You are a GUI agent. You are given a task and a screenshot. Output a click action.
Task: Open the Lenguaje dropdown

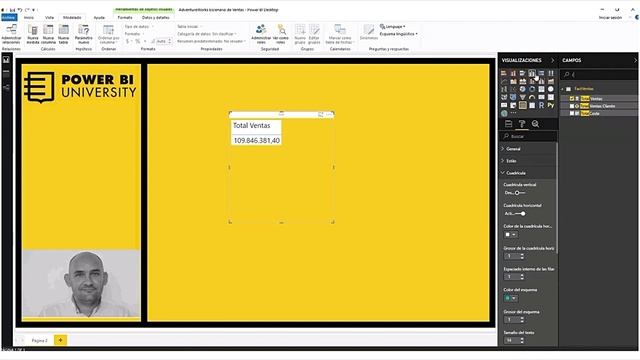pos(393,27)
